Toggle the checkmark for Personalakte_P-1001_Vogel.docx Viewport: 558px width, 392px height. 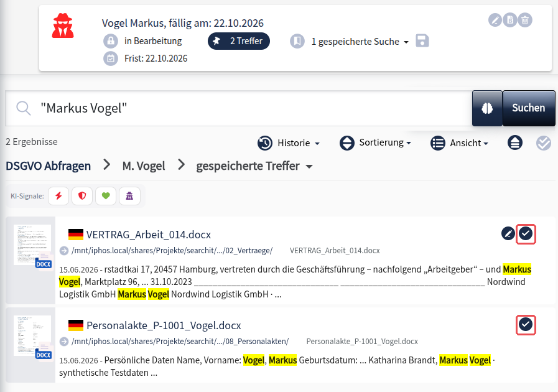click(x=526, y=324)
